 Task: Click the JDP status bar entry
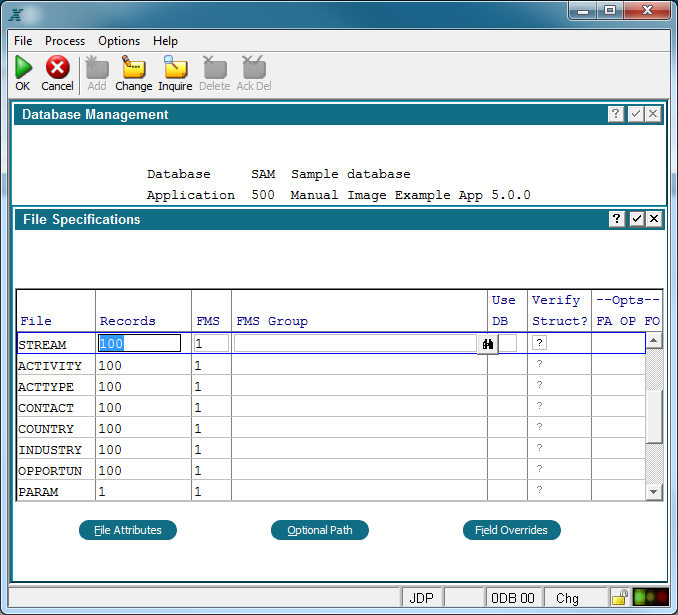(x=421, y=598)
